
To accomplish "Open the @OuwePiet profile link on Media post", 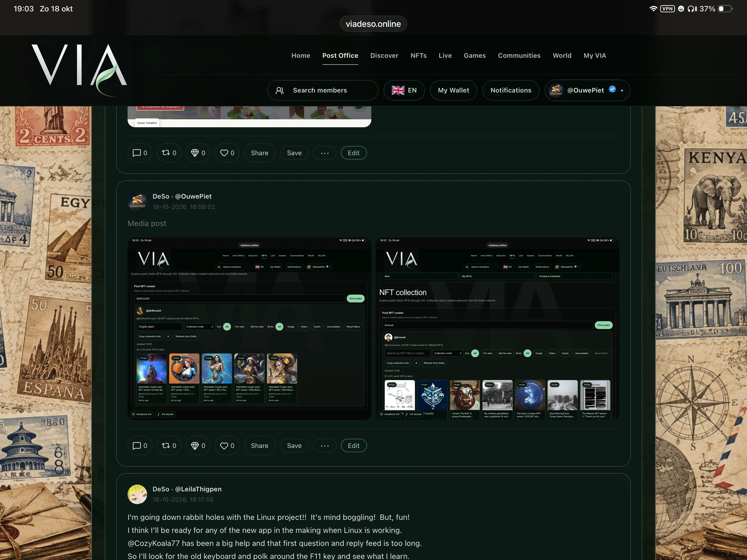I will (x=193, y=196).
